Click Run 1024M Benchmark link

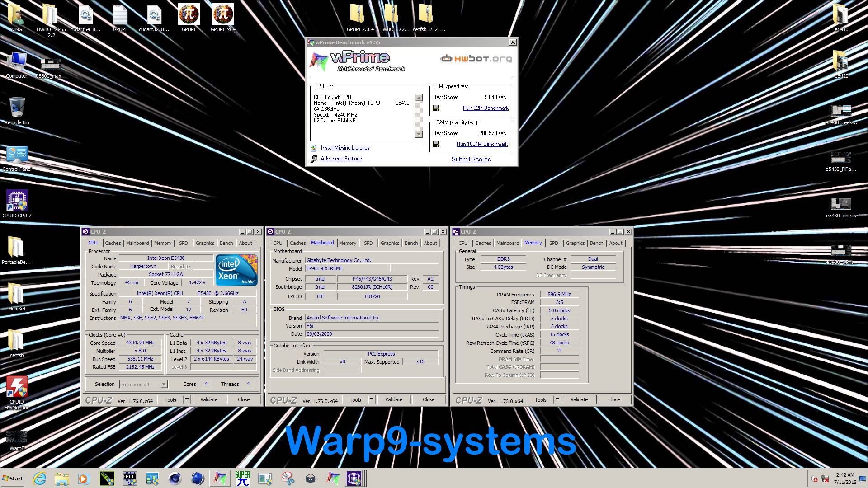click(x=482, y=144)
